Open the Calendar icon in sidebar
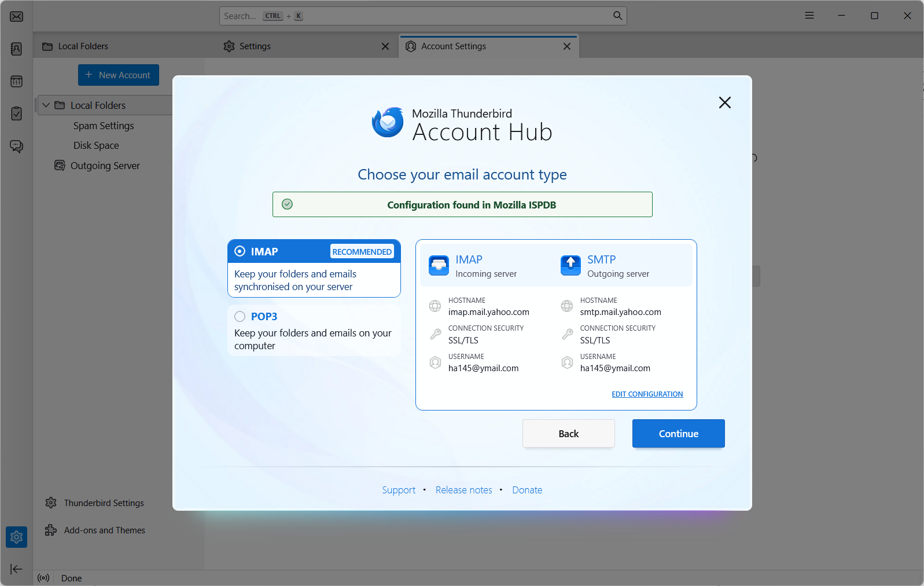The height and width of the screenshot is (586, 924). [17, 81]
